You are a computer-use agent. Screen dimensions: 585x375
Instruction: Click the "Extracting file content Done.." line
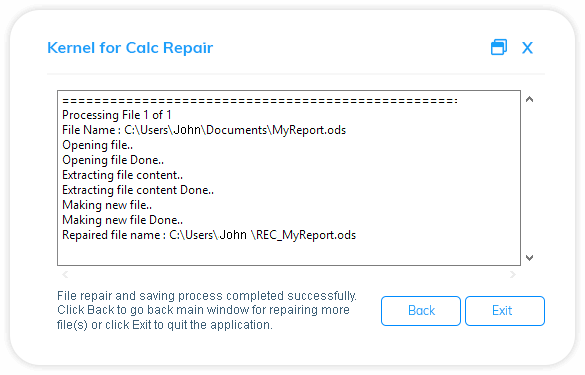pyautogui.click(x=138, y=190)
